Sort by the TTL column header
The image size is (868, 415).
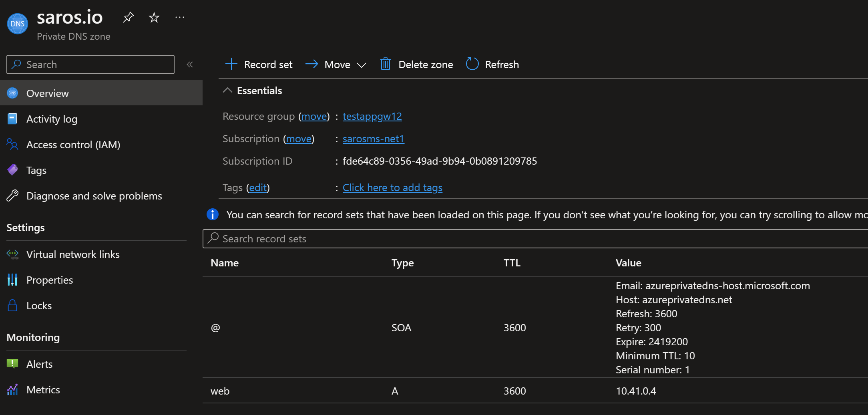tap(512, 263)
